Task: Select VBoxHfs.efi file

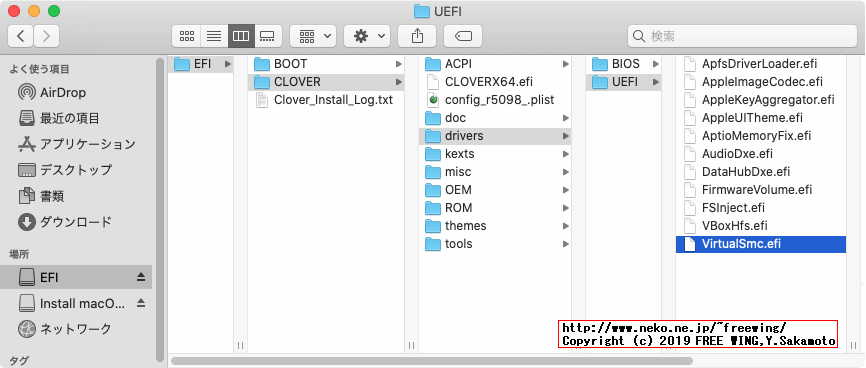Action: pyautogui.click(x=761, y=225)
